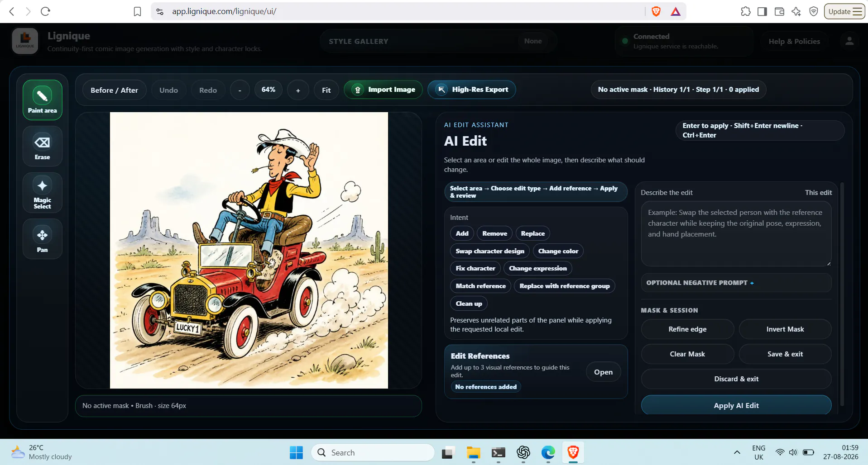The image size is (868, 465).
Task: Click Invert Mask
Action: point(785,329)
